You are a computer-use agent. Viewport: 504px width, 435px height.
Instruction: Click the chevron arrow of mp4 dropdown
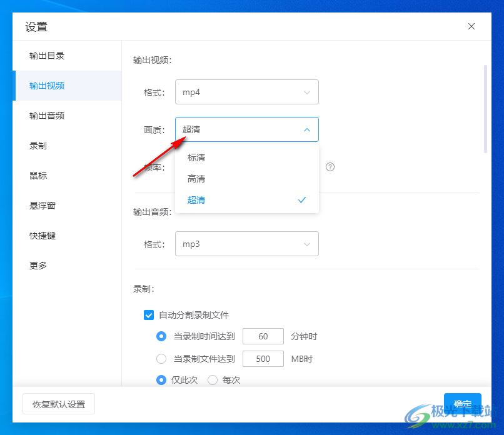click(307, 92)
